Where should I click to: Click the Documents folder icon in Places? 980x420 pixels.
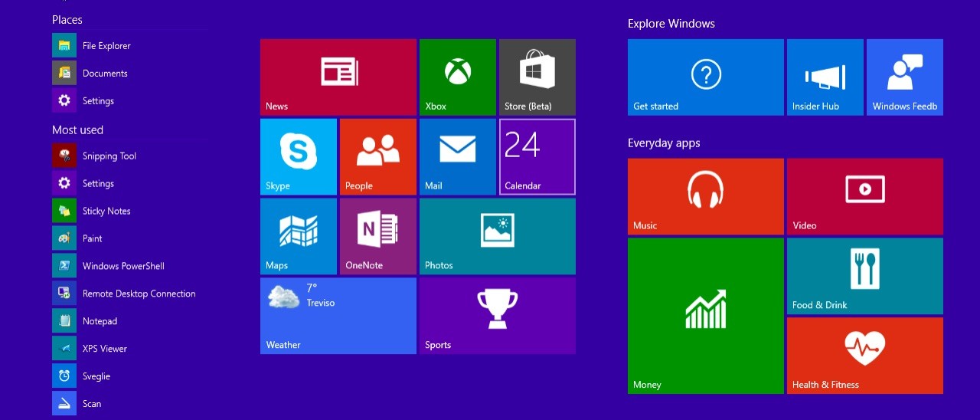[64, 74]
